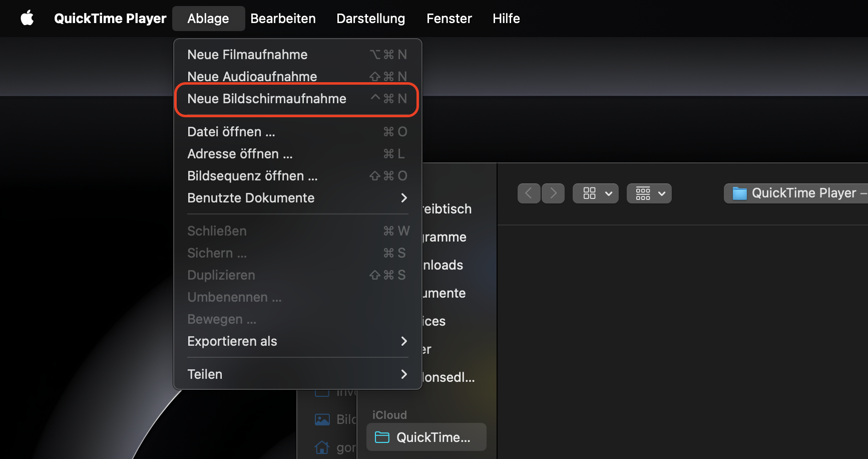
Task: Open the Fenster menu
Action: 449,19
